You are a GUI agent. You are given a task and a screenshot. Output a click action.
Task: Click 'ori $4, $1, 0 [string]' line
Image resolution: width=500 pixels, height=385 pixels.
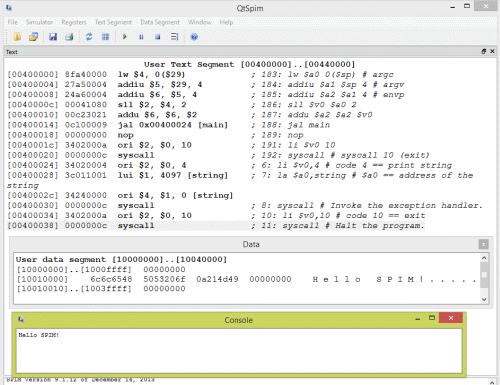175,195
